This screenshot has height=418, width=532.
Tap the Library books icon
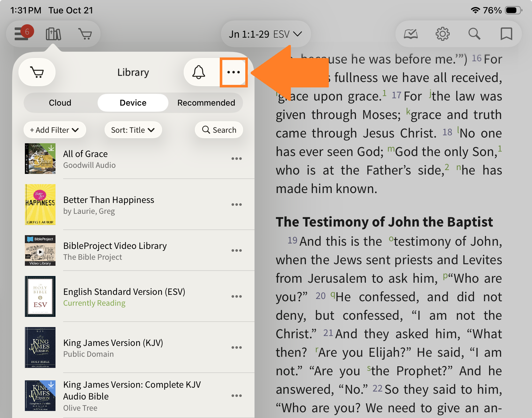53,34
